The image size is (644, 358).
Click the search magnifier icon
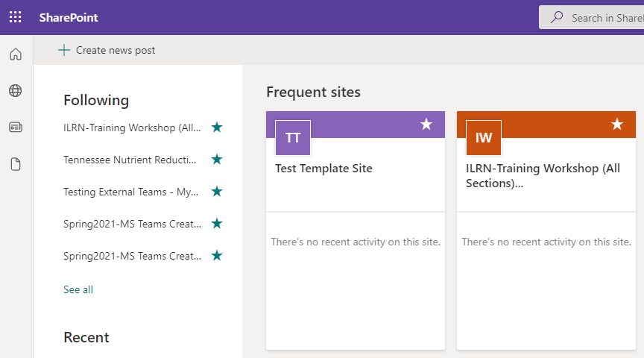coord(557,18)
